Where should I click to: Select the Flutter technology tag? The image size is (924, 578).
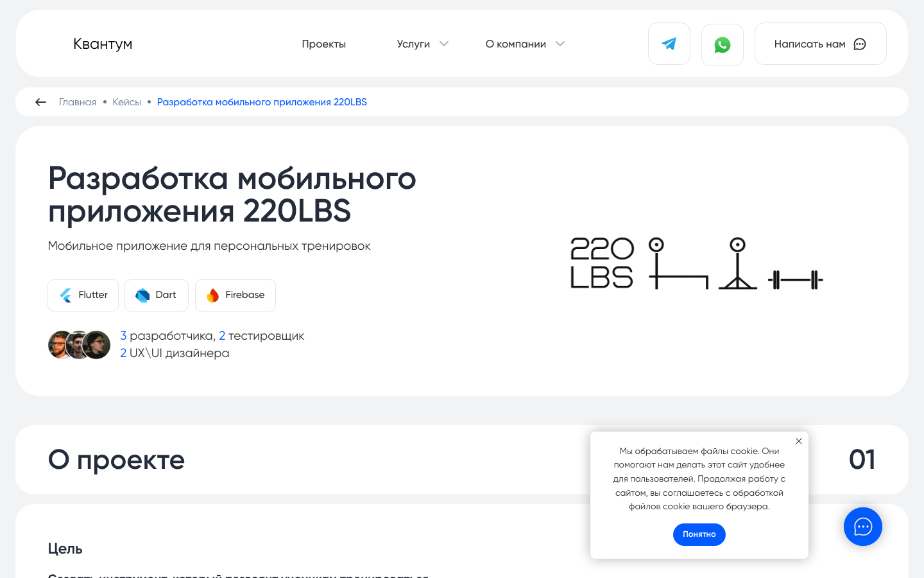(x=83, y=295)
